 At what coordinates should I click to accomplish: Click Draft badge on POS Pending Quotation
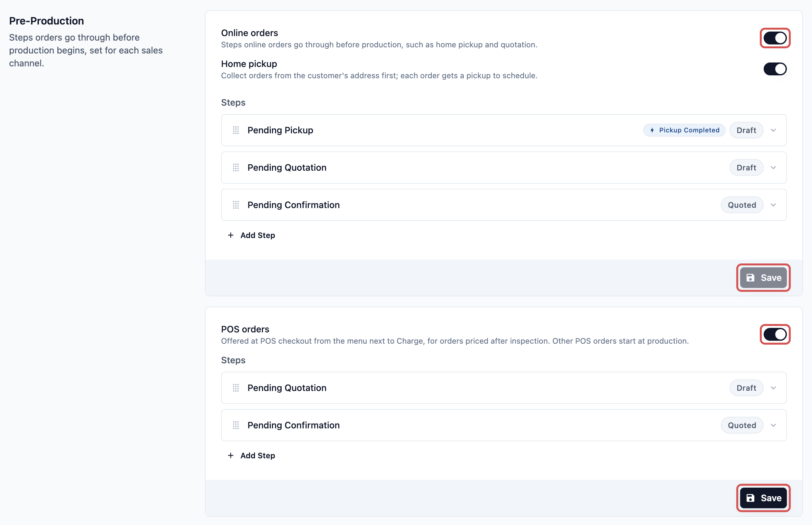(746, 388)
